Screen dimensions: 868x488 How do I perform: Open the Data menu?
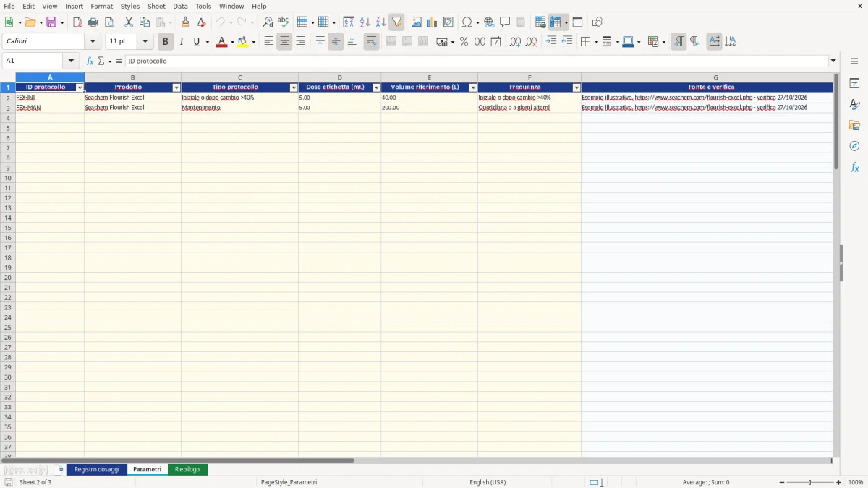tap(180, 6)
